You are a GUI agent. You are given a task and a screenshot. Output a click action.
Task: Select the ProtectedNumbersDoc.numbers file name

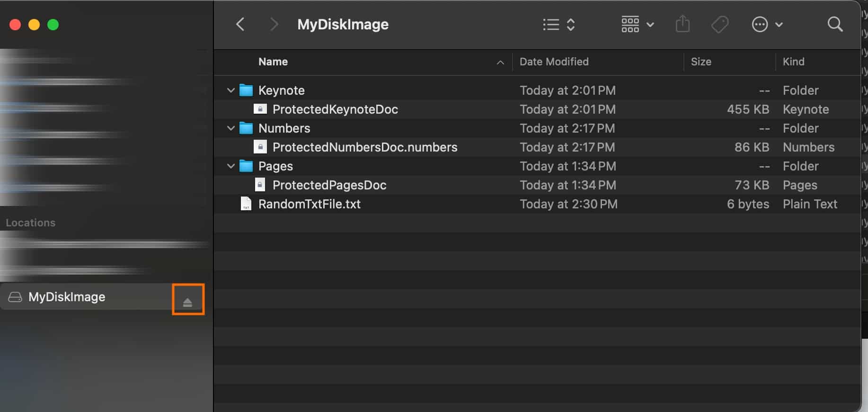click(365, 147)
